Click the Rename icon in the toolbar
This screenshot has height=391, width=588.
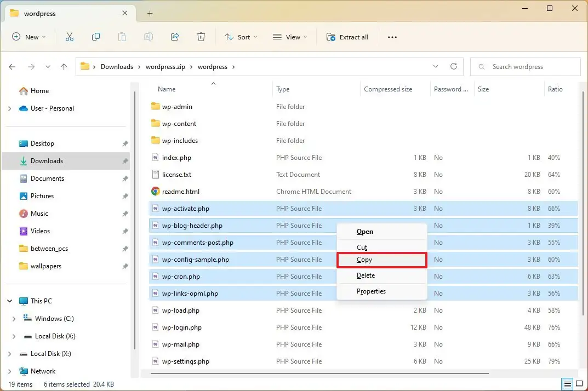(x=148, y=37)
